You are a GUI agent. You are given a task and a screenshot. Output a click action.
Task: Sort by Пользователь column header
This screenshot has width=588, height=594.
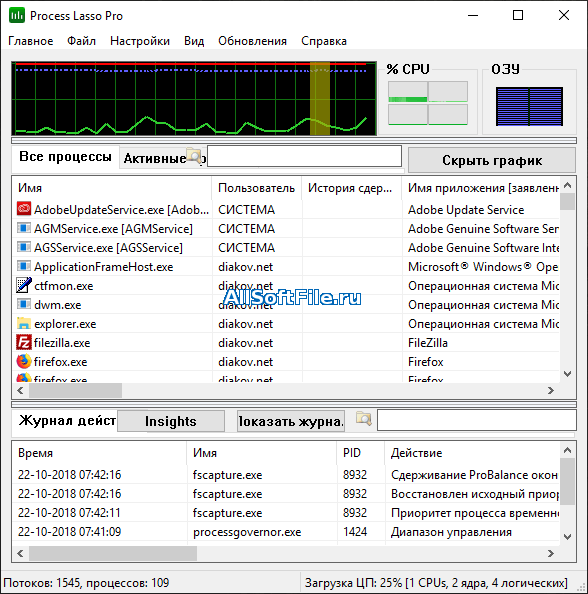pos(256,188)
